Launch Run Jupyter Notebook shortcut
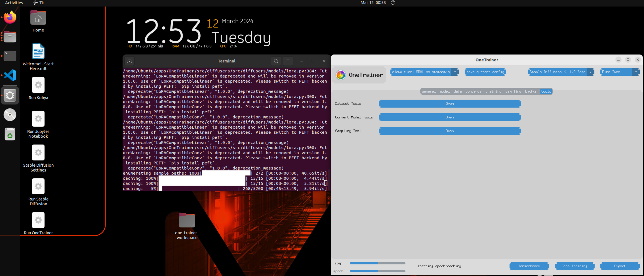This screenshot has height=276, width=644. tap(38, 118)
